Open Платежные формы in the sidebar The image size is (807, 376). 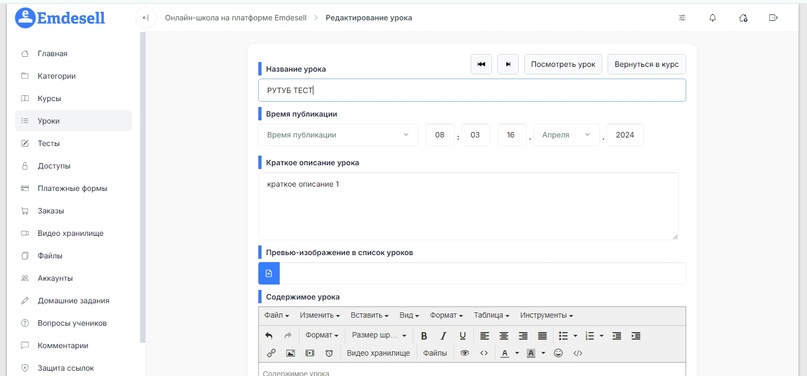[x=74, y=188]
